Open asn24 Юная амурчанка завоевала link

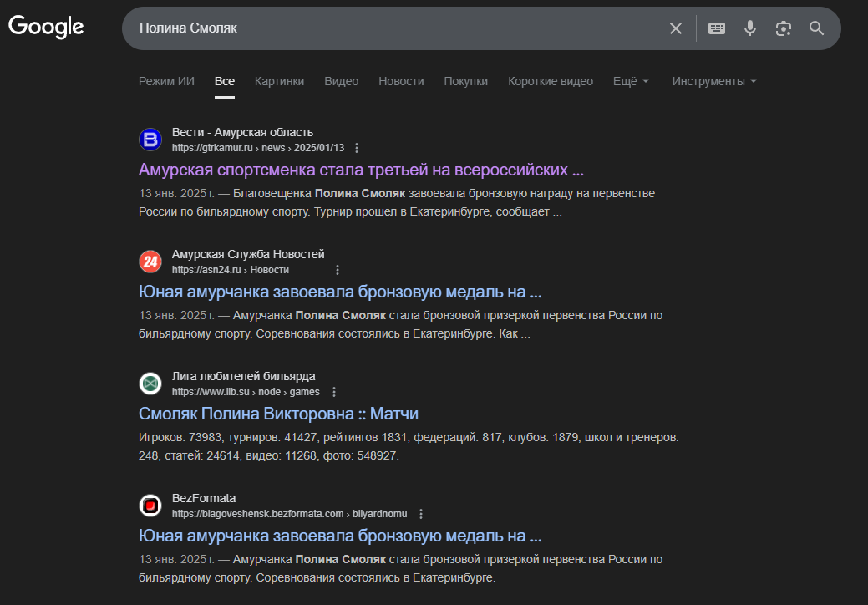[x=340, y=291]
